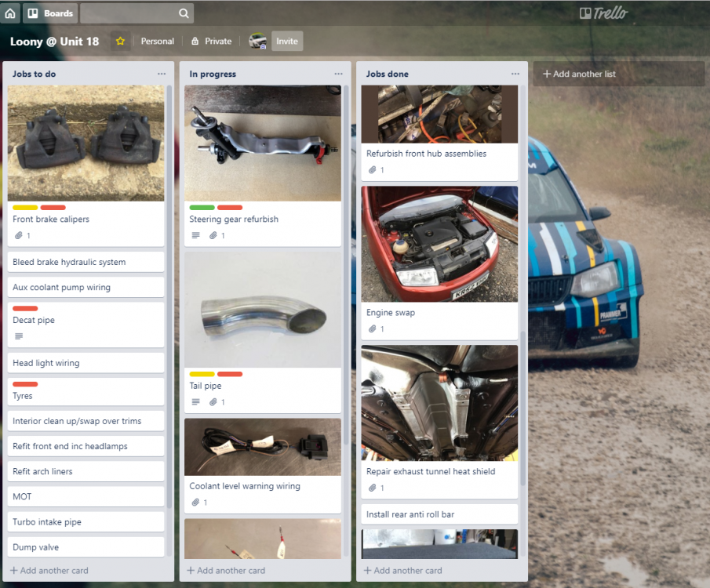Viewport: 710px width, 588px height.
Task: Click red label on Decat pipe card
Action: (25, 309)
